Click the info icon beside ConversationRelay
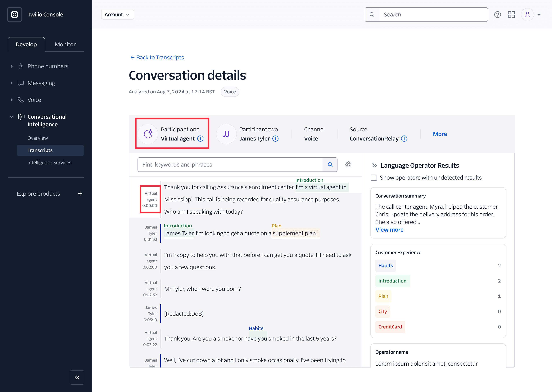552x392 pixels. pos(405,139)
